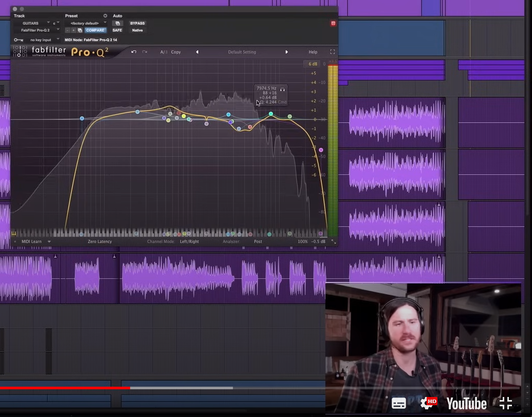Load the next preset with right arrow
This screenshot has width=532, height=417.
287,52
